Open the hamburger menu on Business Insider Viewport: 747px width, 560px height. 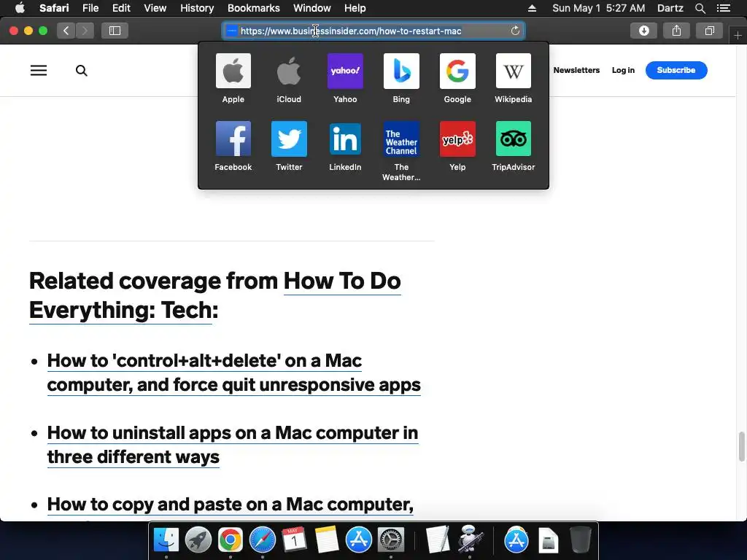pos(39,71)
